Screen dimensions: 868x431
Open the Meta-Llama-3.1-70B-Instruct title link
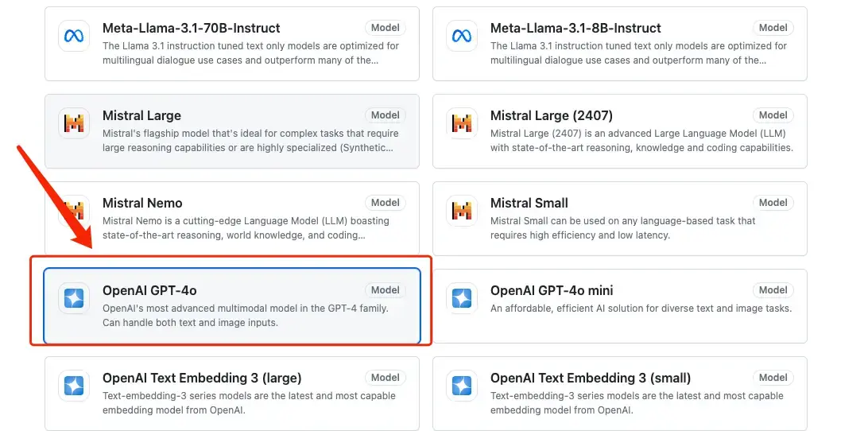(191, 29)
